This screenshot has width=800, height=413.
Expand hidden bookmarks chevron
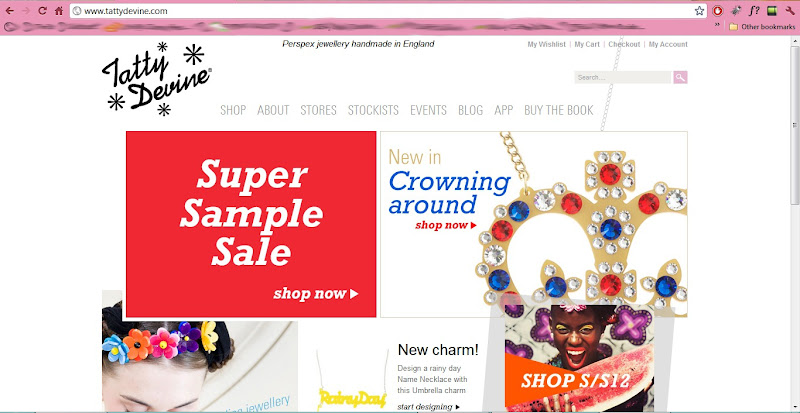click(717, 24)
